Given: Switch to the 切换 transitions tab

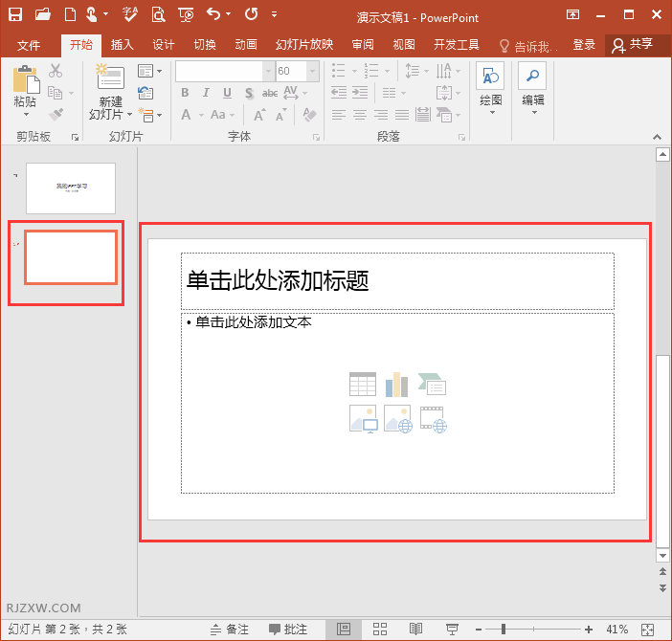Looking at the screenshot, I should pyautogui.click(x=205, y=45).
